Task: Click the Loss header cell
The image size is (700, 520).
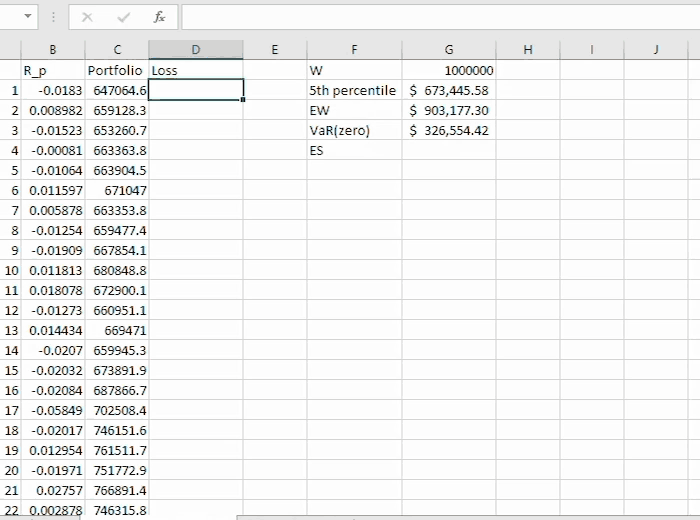Action: [196, 70]
